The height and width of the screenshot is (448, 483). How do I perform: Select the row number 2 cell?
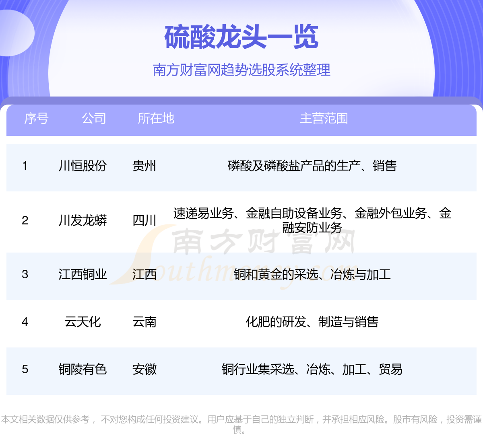coord(25,220)
